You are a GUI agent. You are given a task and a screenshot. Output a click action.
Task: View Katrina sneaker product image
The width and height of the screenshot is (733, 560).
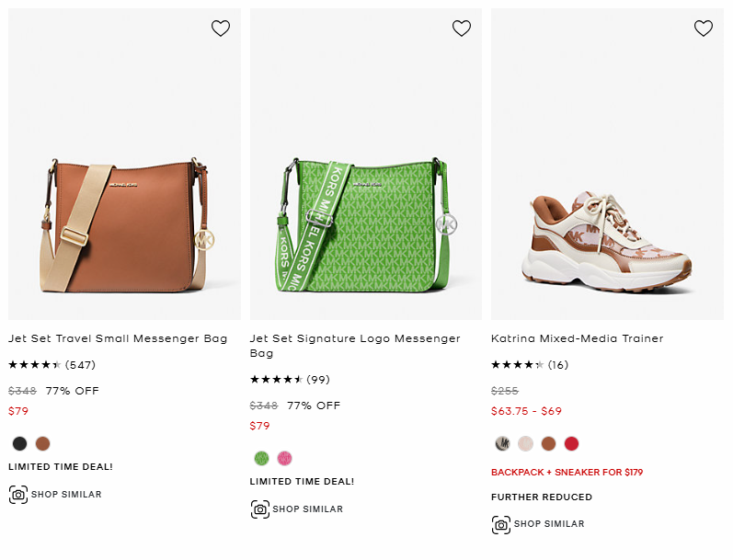[x=607, y=164]
